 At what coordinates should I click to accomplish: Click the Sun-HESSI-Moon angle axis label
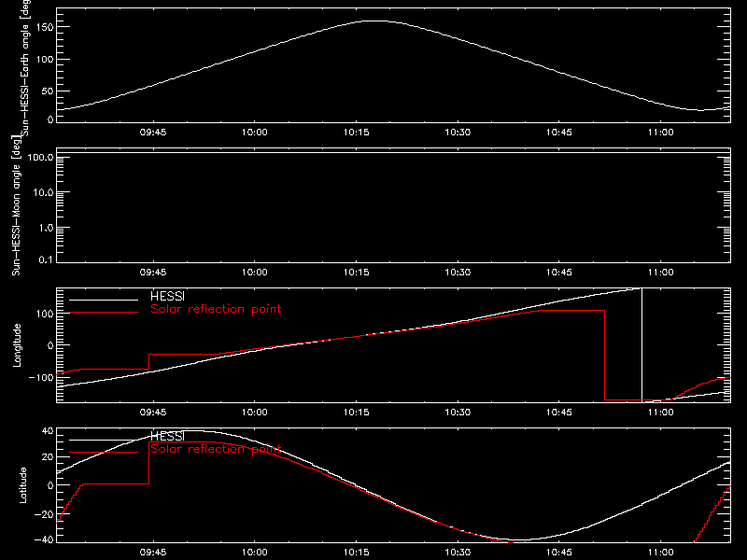pos(16,205)
